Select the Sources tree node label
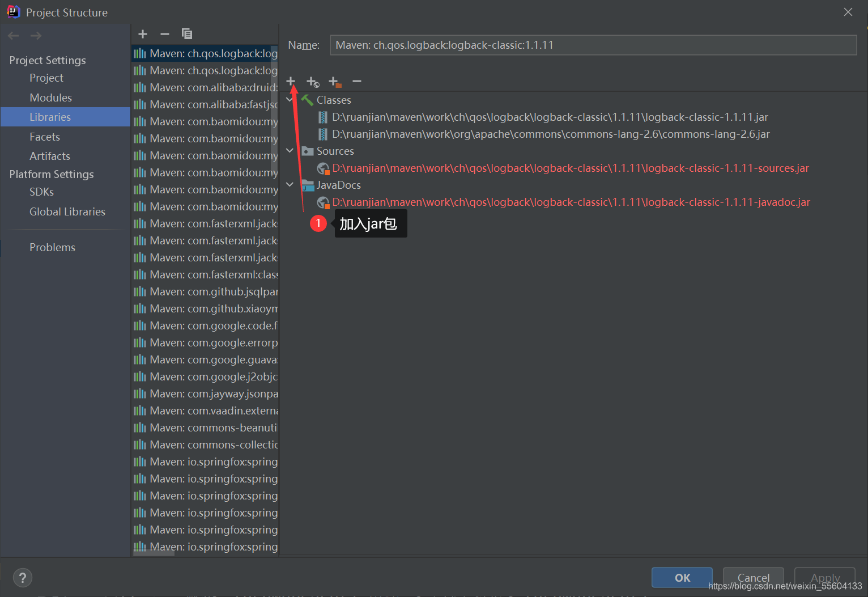The width and height of the screenshot is (868, 597). [x=335, y=151]
